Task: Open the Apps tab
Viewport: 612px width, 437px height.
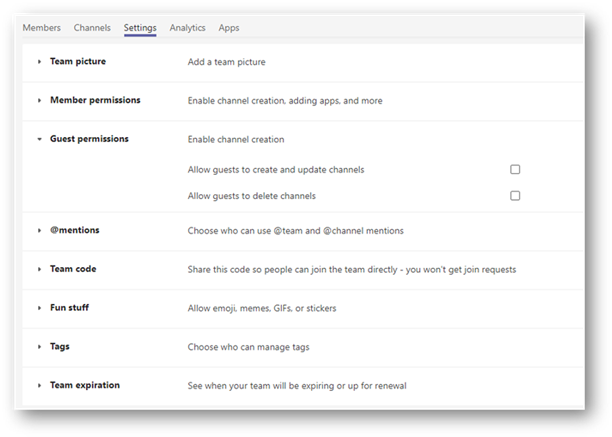Action: (x=229, y=28)
